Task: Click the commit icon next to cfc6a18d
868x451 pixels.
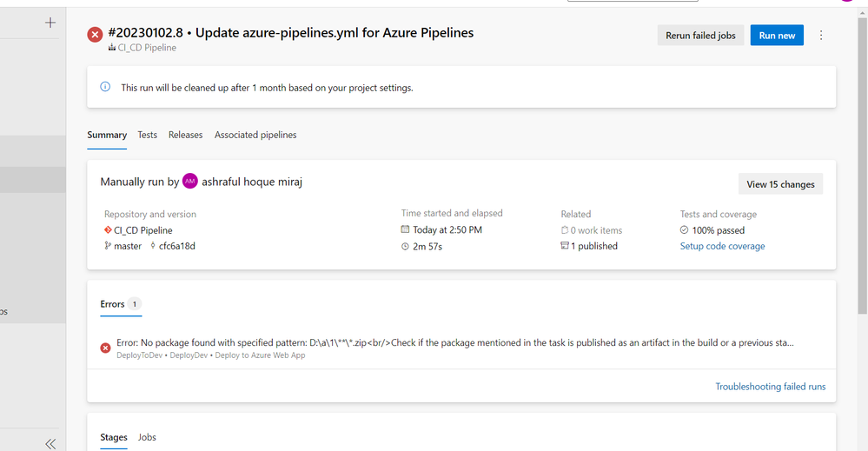Action: [153, 246]
